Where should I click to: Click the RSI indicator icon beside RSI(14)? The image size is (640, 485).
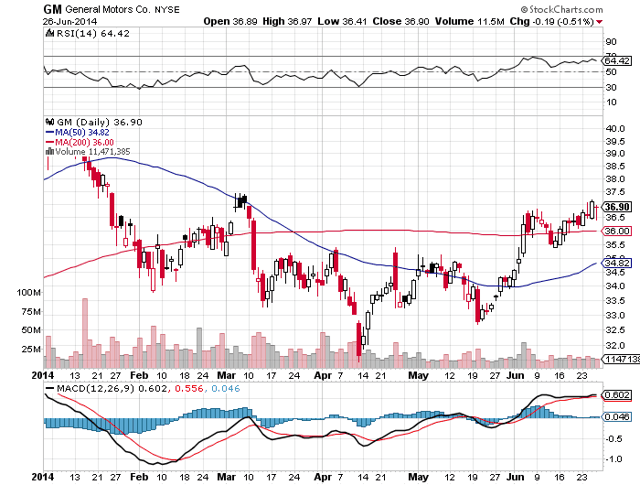[x=50, y=33]
